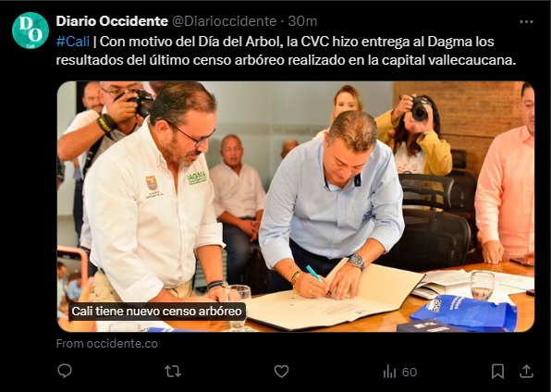Open view analytics bar chart icon
The image size is (551, 392).
coord(389,372)
